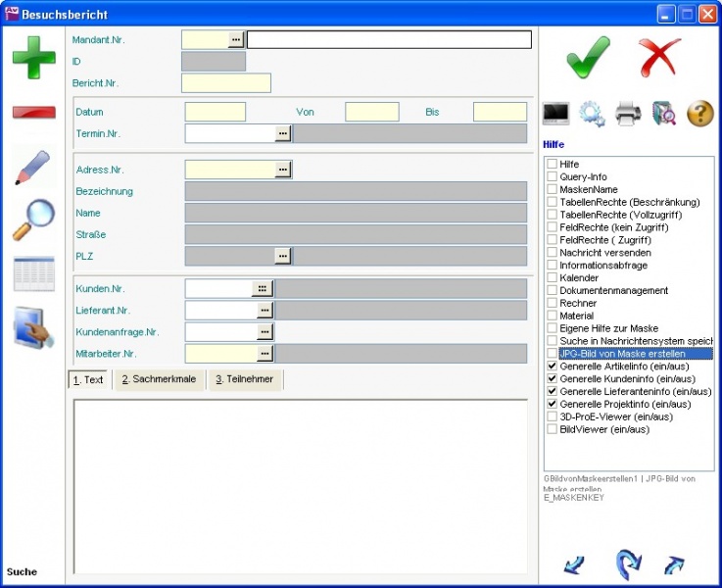Click the red X cancel icon
Viewport: 722px width, 588px height.
(659, 57)
